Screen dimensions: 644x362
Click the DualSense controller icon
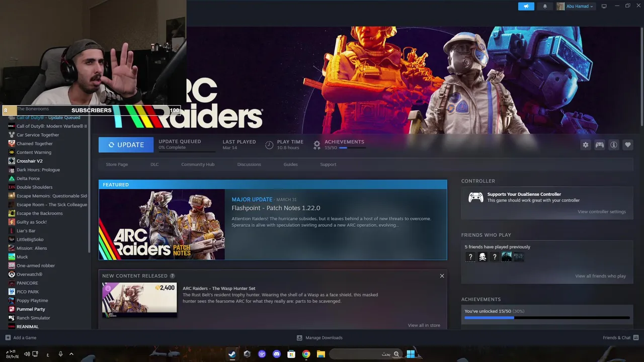(x=476, y=197)
